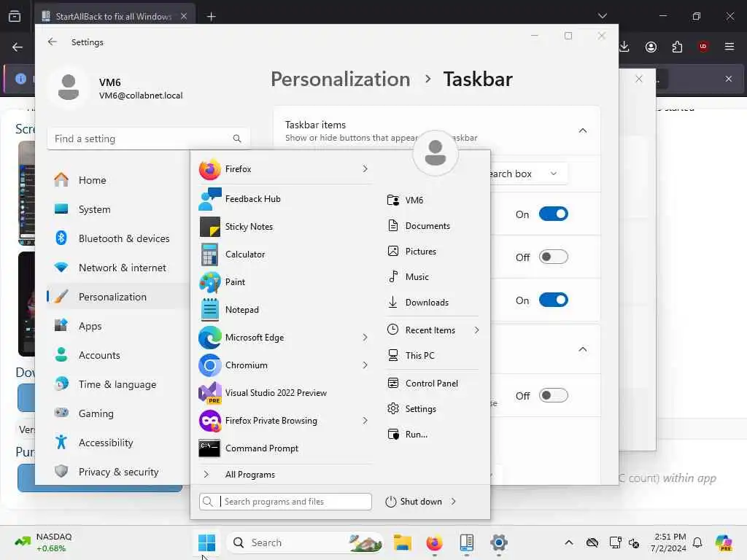Click the Firefox downloads arrow icon

point(624,47)
